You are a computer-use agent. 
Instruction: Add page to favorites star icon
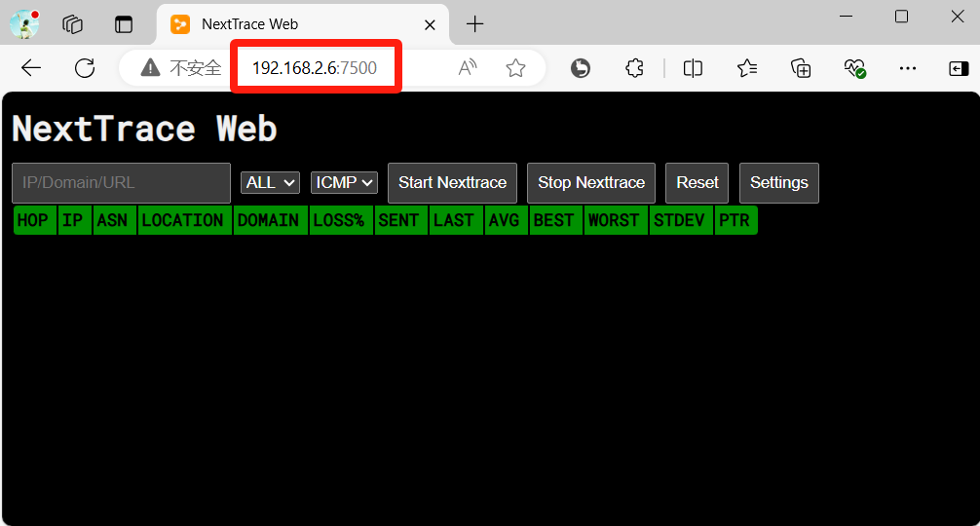[x=515, y=68]
